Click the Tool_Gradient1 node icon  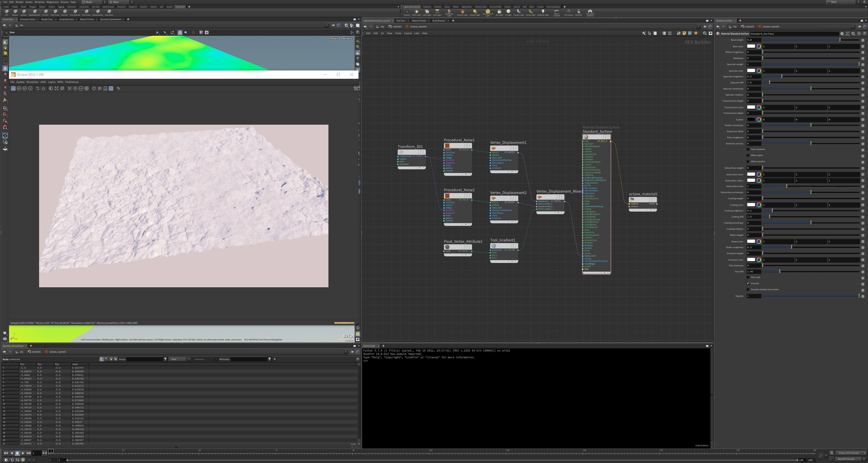click(493, 246)
